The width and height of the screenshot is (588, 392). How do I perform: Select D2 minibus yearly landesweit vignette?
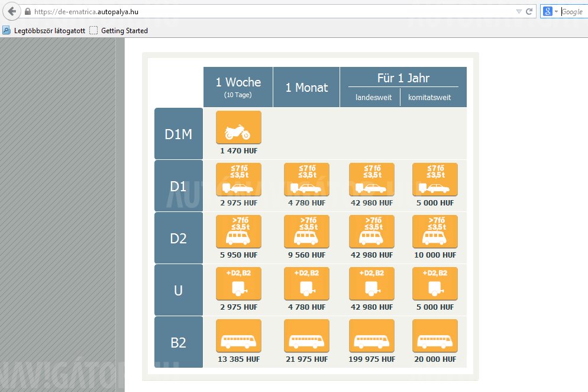[x=371, y=232]
